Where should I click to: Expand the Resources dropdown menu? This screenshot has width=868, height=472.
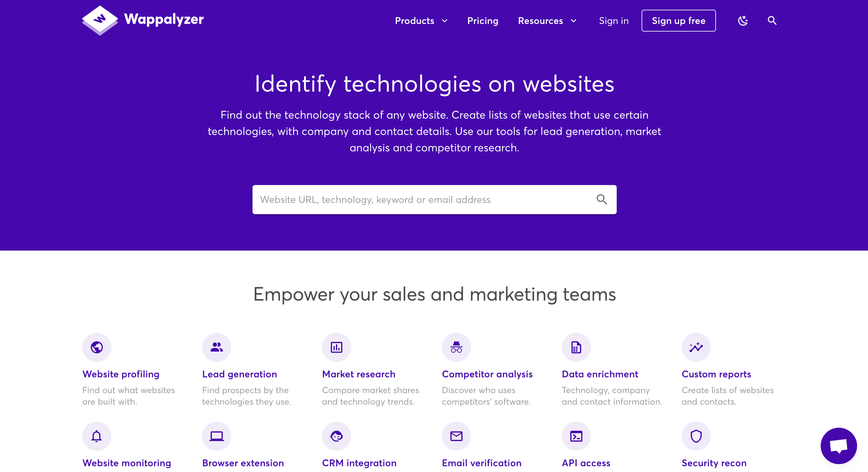pyautogui.click(x=549, y=20)
